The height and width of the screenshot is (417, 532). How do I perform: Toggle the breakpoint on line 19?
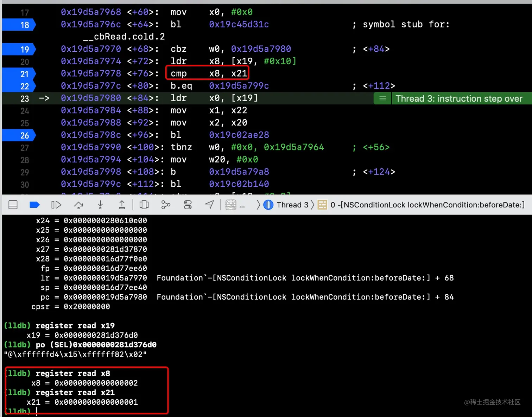(19, 50)
